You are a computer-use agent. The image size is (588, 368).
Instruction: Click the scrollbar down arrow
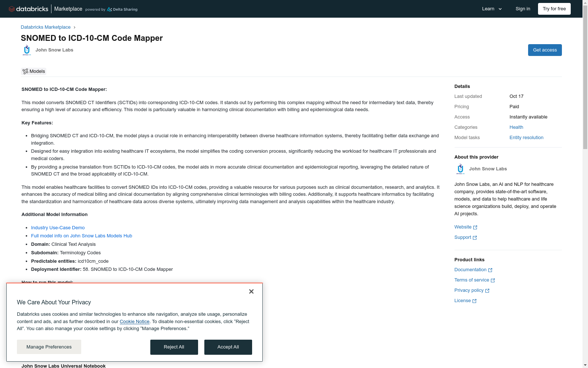(x=585, y=365)
